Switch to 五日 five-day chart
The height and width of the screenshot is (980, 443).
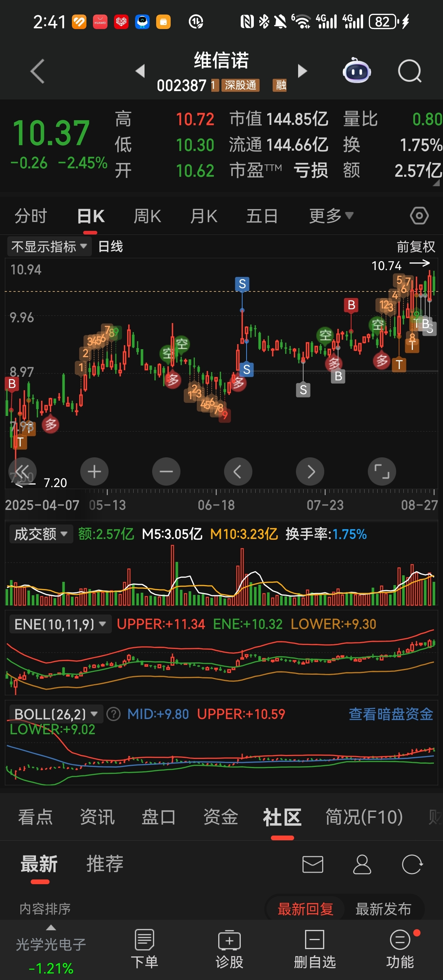click(x=262, y=216)
